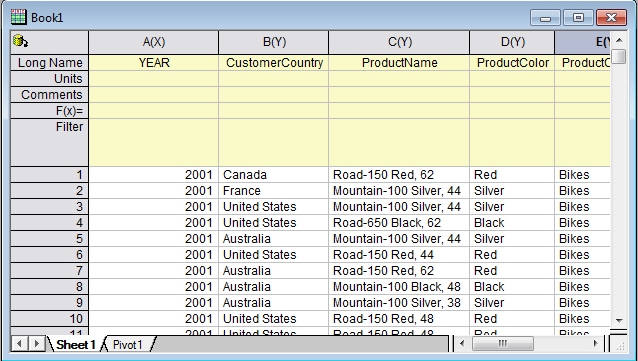Close the Book1 window

(611, 18)
